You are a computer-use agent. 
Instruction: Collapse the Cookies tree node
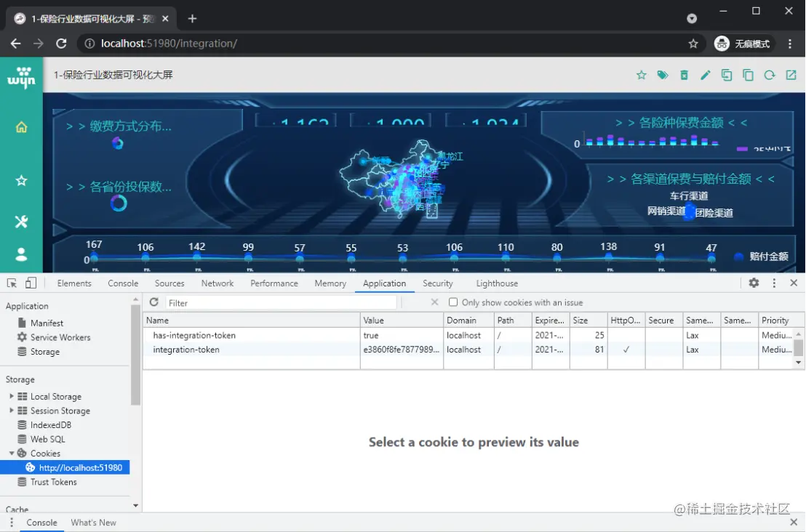tap(12, 454)
